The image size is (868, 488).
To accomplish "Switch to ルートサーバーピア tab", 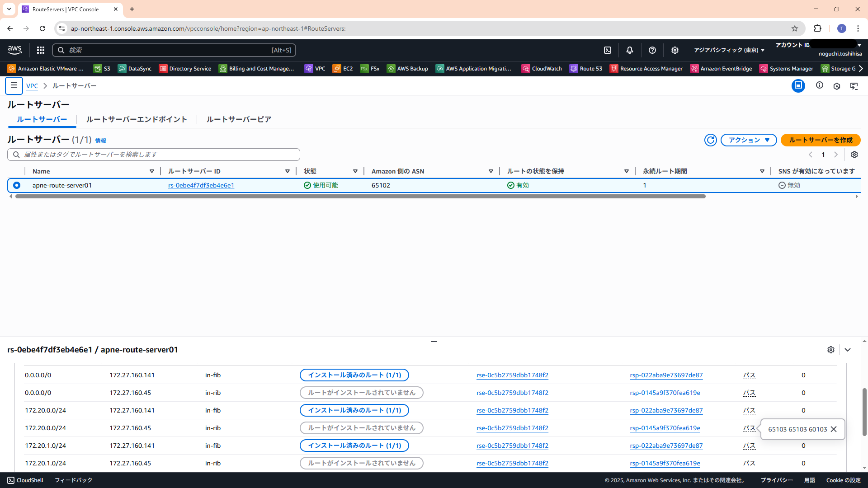I will (239, 119).
